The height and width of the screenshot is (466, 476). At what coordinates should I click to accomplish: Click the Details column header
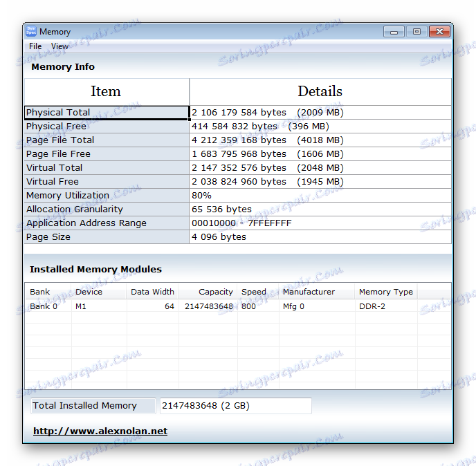pyautogui.click(x=320, y=92)
